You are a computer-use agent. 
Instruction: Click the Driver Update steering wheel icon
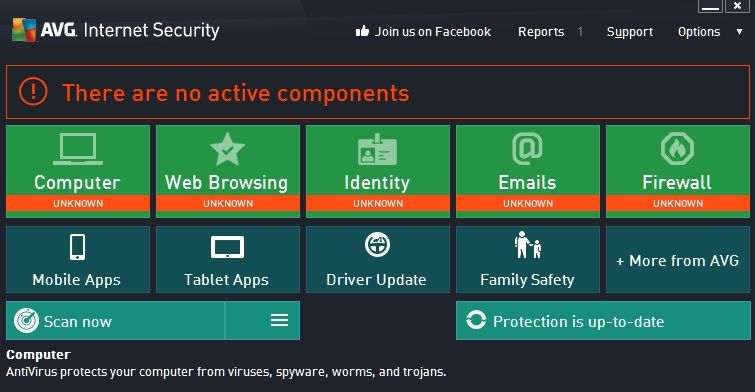coord(378,245)
